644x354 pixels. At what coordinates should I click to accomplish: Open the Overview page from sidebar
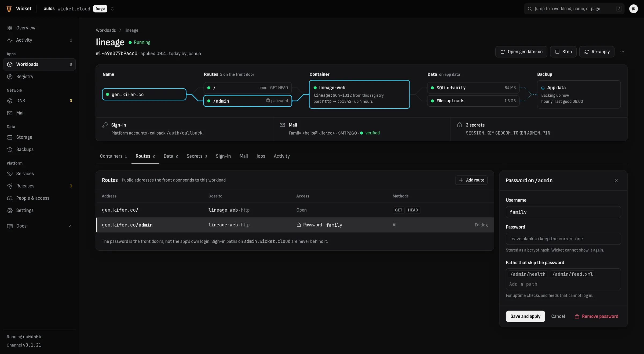point(39,28)
